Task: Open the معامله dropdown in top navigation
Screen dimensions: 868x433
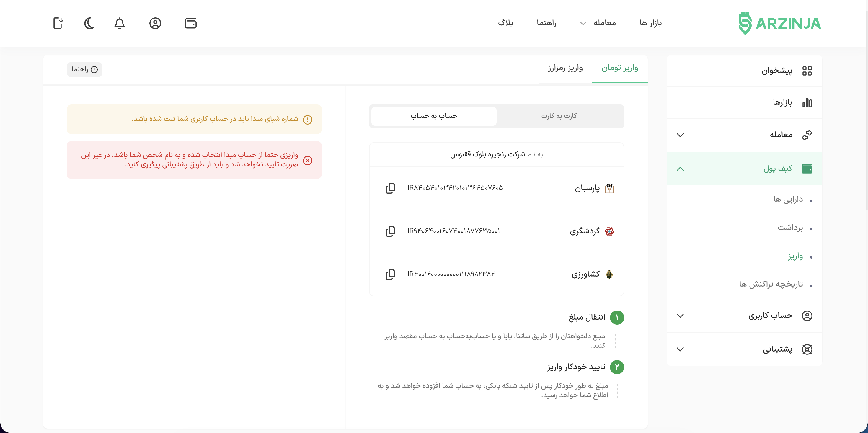Action: [598, 23]
